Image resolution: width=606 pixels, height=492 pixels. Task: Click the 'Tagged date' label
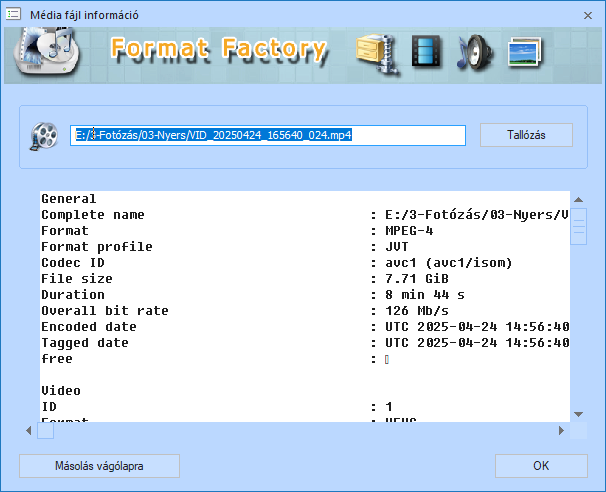tap(85, 343)
